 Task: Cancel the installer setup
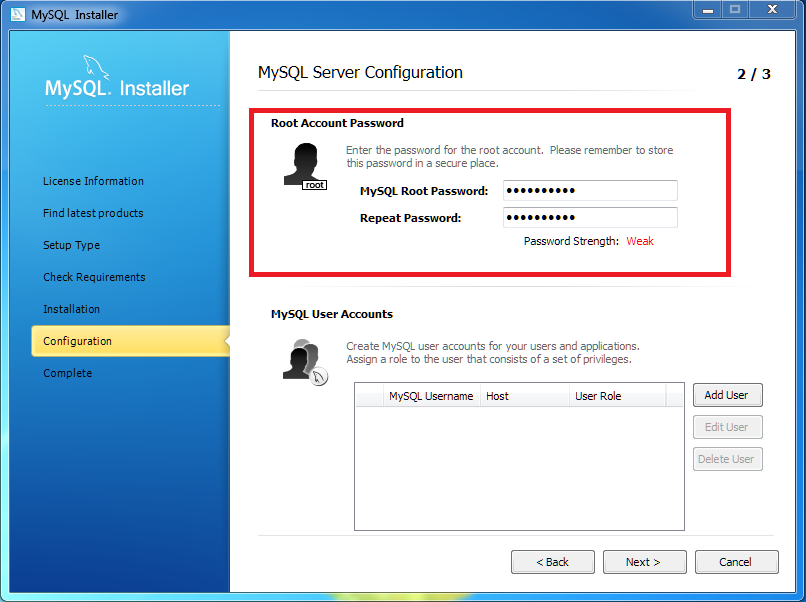tap(737, 562)
